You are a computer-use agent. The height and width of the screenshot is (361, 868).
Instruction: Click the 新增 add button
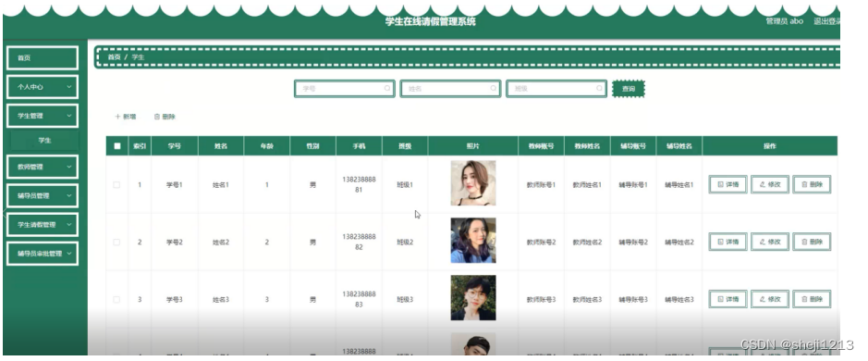coord(126,117)
